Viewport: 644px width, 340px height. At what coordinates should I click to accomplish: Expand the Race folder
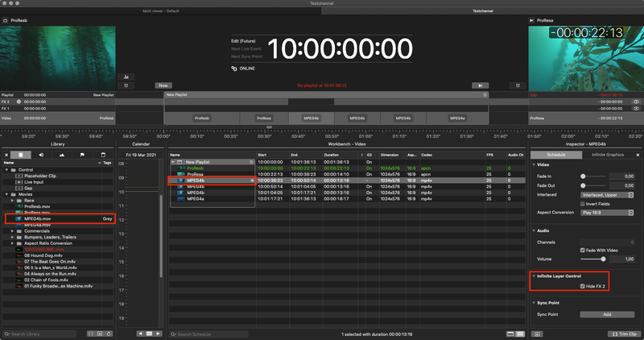pos(12,201)
